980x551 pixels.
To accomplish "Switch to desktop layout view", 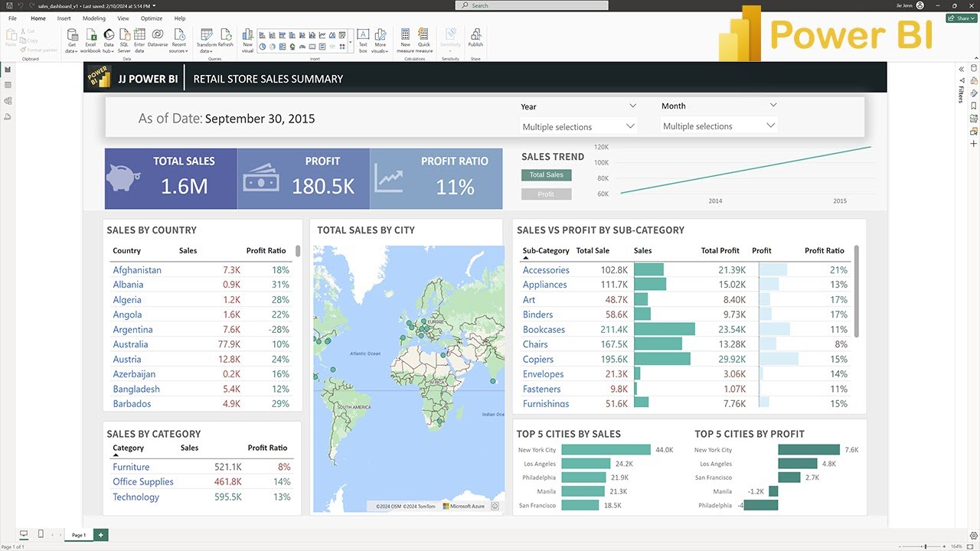I will tap(23, 534).
